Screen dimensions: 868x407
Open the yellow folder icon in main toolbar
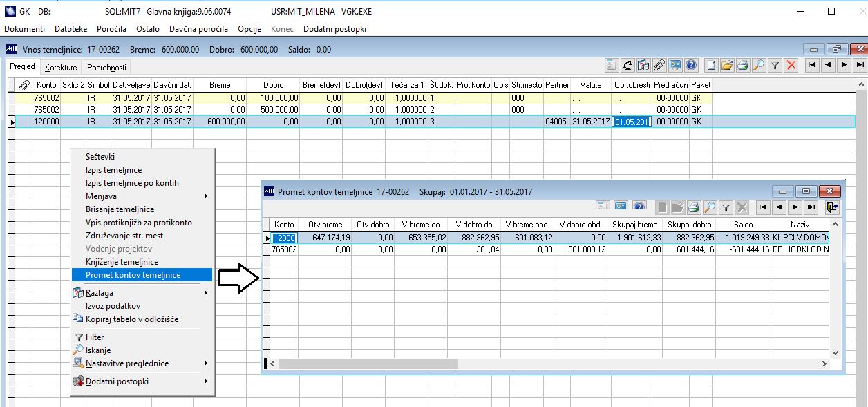tap(726, 65)
